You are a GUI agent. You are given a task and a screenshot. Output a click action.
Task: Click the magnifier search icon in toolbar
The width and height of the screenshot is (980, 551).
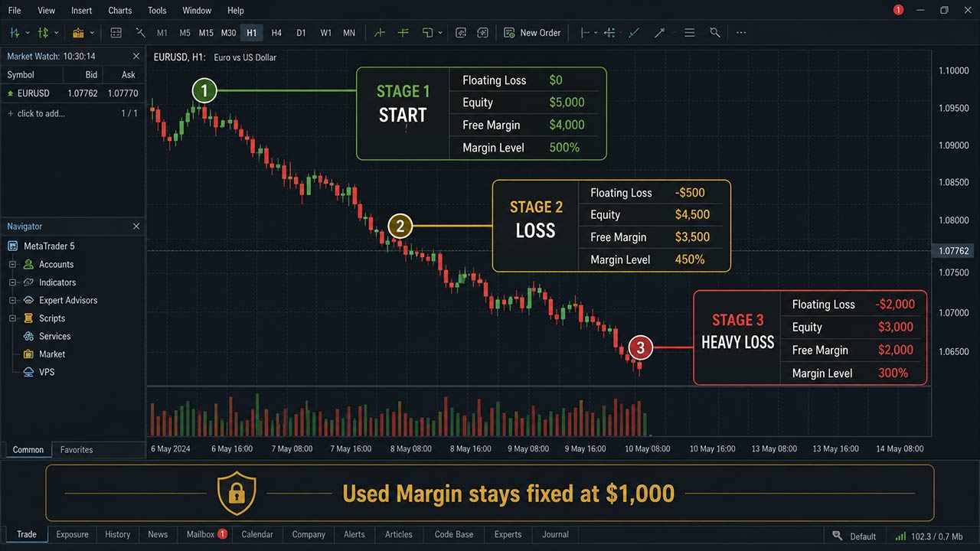pyautogui.click(x=715, y=33)
